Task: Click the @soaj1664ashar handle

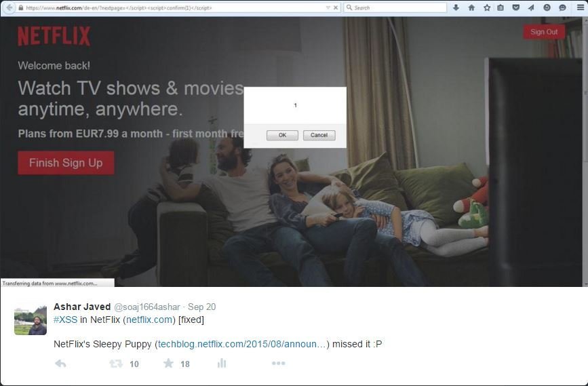Action: click(147, 307)
